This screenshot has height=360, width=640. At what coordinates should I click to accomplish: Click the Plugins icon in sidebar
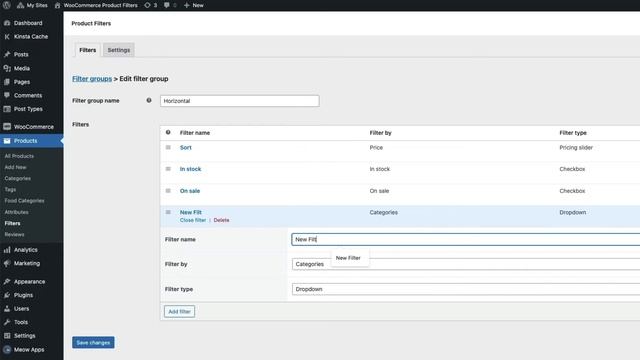click(x=7, y=295)
